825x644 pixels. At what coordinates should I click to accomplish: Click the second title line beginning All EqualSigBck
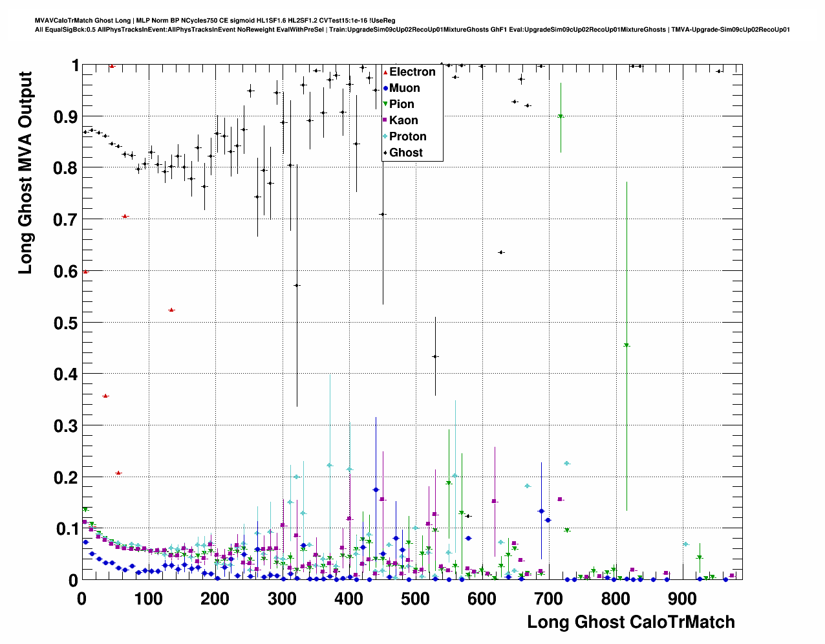tap(412, 30)
